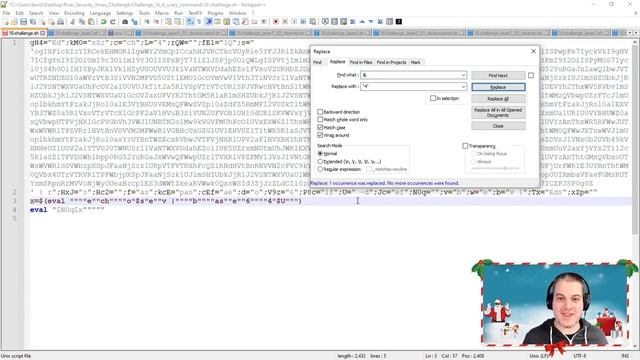Switch to the Find tab in dialog
640x360 pixels.
click(x=318, y=62)
